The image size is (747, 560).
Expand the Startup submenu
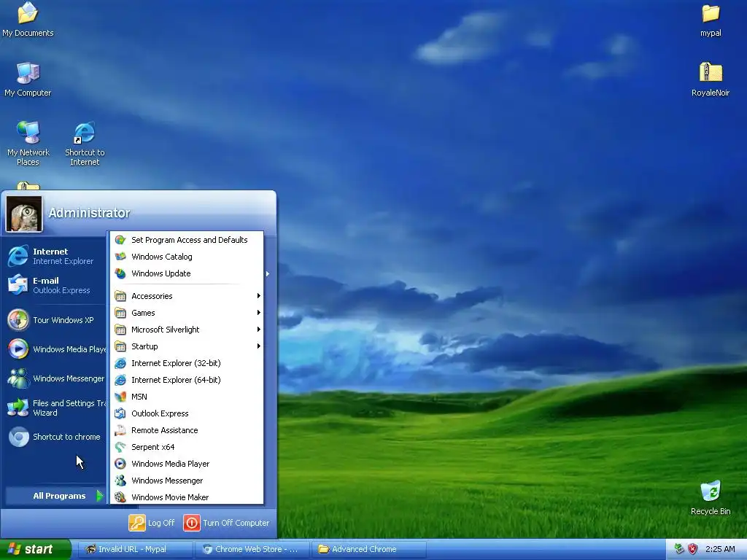187,346
